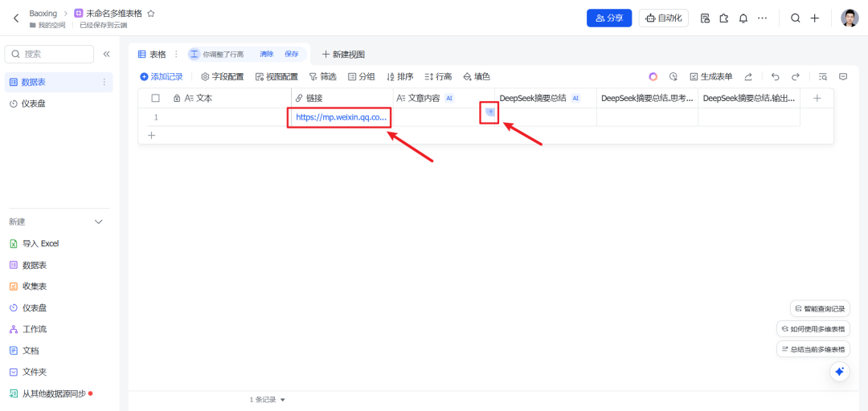This screenshot has width=868, height=411.
Task: Open 视图配置
Action: point(276,77)
